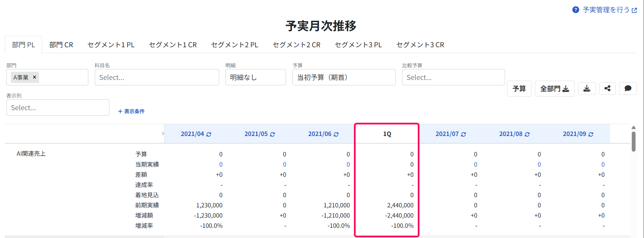Click the vertical table scrollbar thumb

[x=633, y=141]
